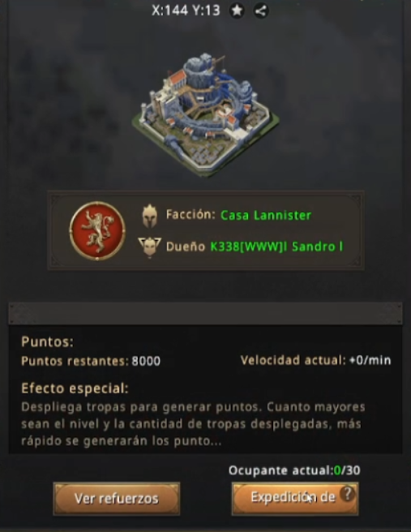Click the Puntos section heading
The image size is (411, 532).
(47, 341)
